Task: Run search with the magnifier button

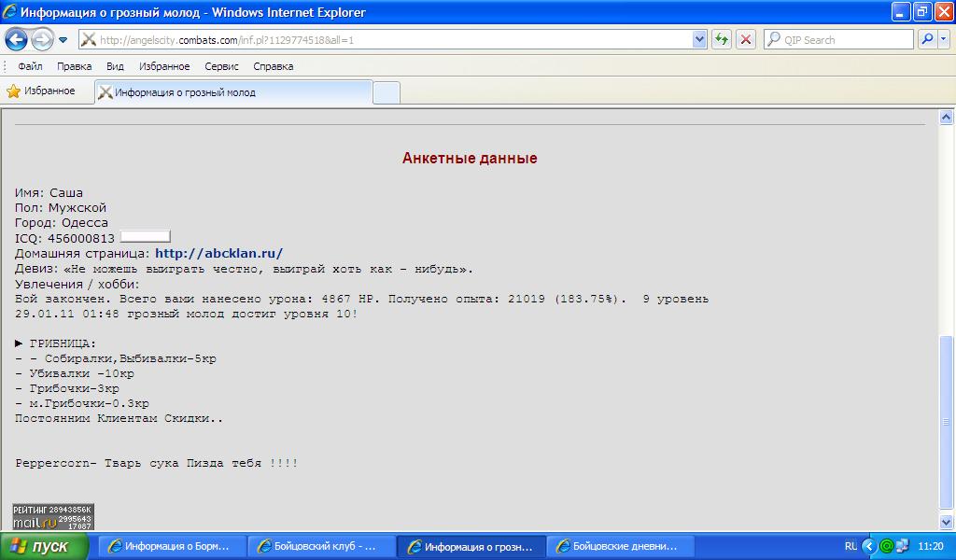Action: [927, 39]
